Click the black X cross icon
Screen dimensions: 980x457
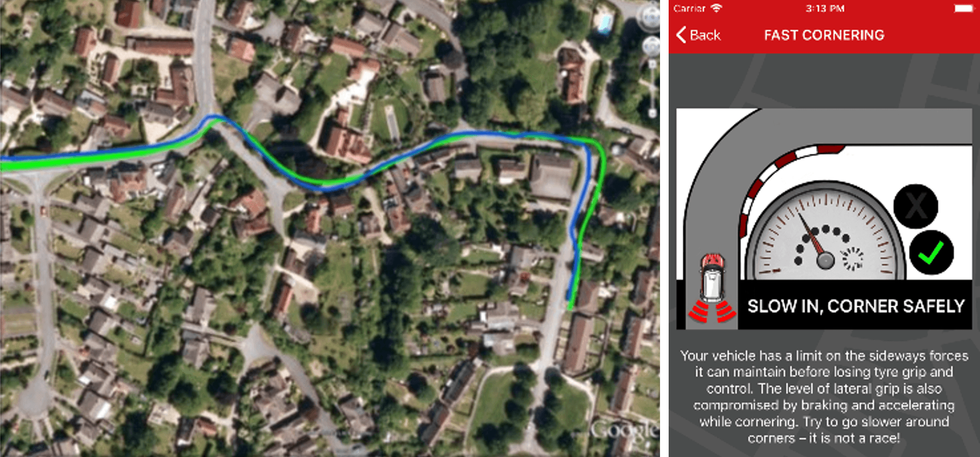click(x=916, y=206)
